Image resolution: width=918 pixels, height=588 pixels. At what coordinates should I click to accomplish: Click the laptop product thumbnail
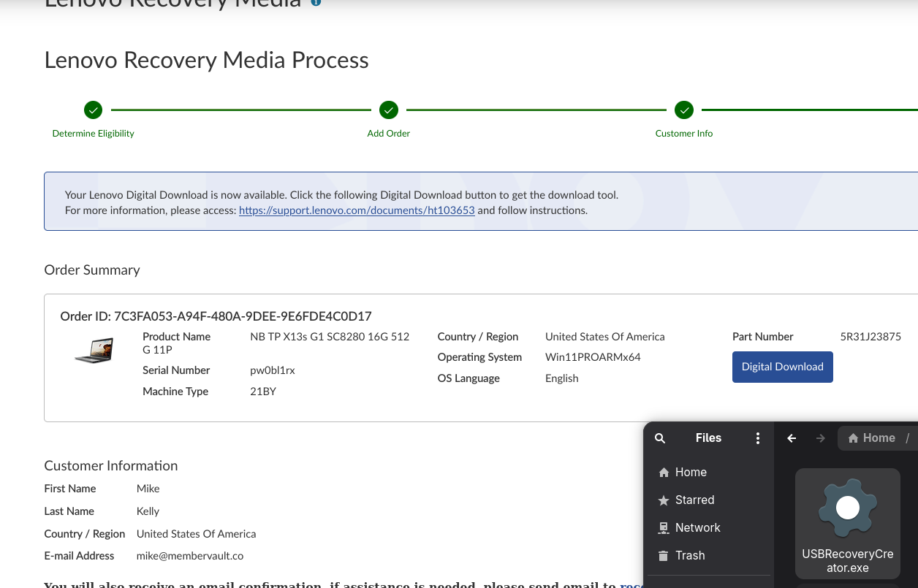(x=94, y=351)
